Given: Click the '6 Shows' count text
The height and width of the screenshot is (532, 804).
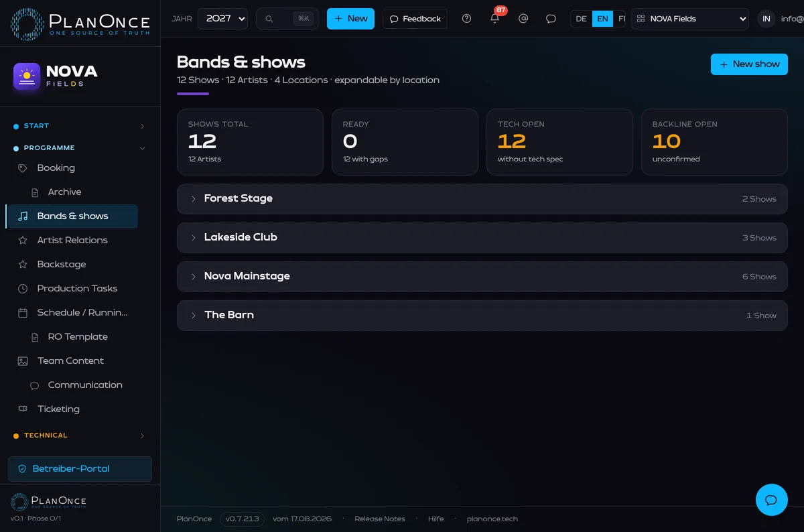Looking at the screenshot, I should [759, 277].
